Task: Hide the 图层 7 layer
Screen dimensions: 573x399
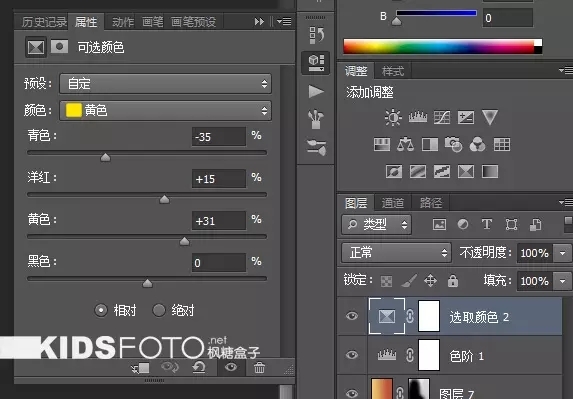Action: pos(352,393)
